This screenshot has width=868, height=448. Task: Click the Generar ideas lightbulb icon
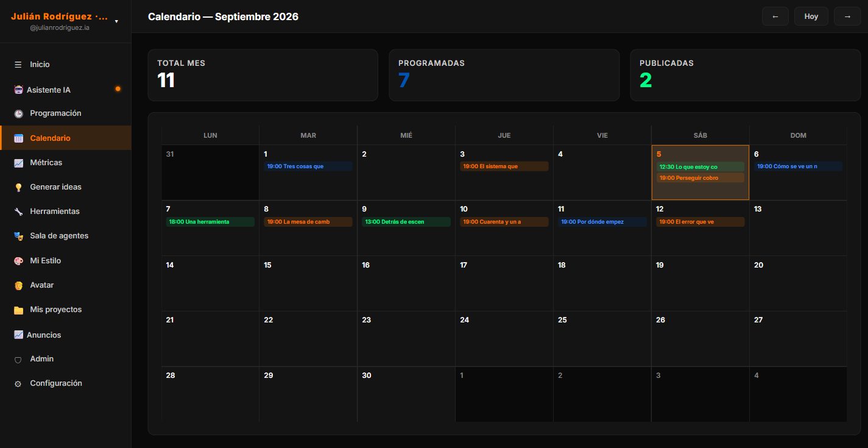point(18,187)
